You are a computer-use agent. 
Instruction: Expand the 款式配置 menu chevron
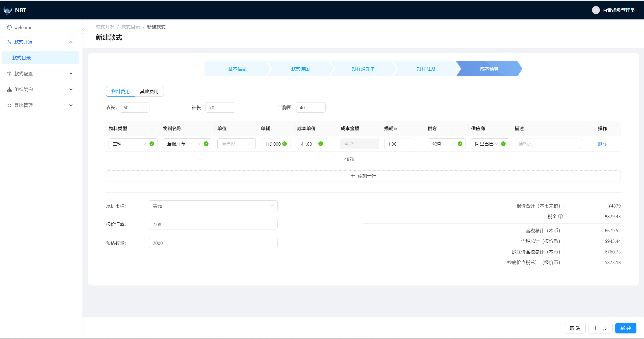click(71, 73)
